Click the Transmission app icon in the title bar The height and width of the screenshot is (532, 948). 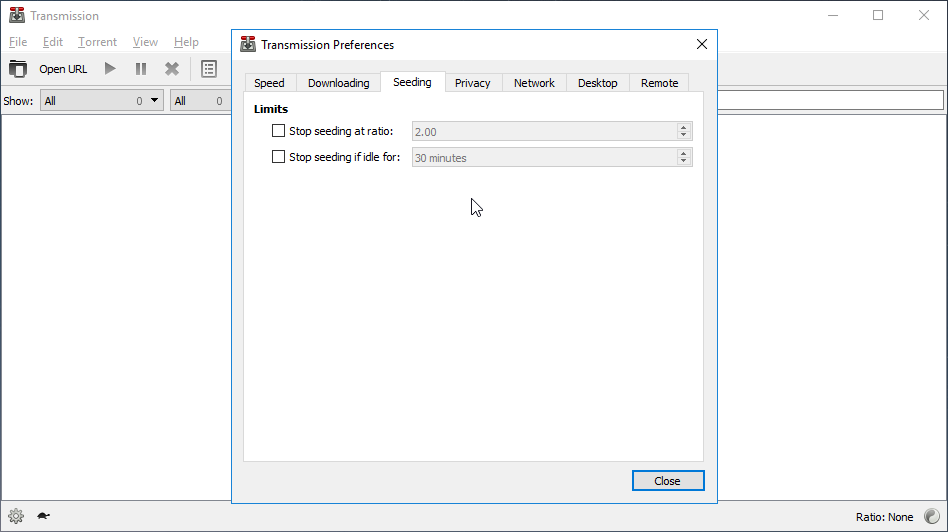coord(17,15)
